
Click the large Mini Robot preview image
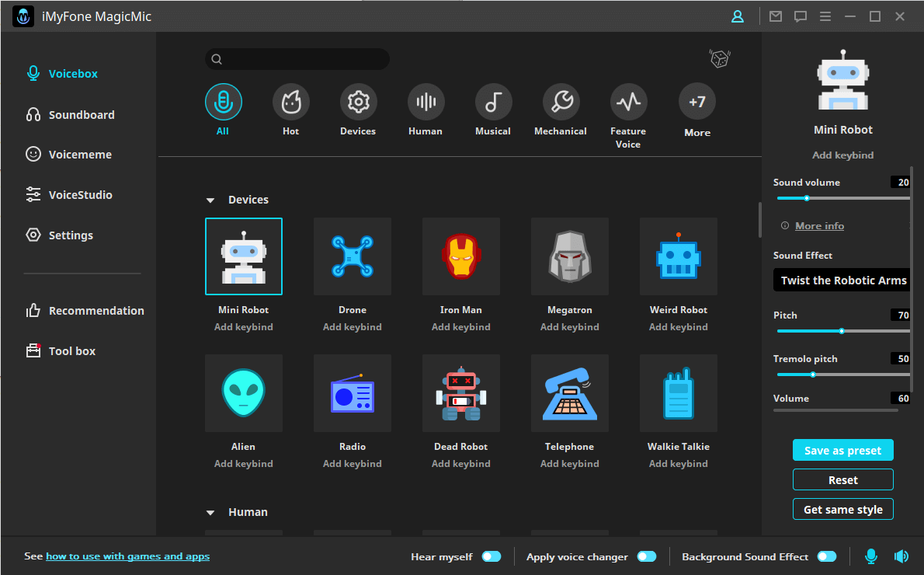coord(843,81)
